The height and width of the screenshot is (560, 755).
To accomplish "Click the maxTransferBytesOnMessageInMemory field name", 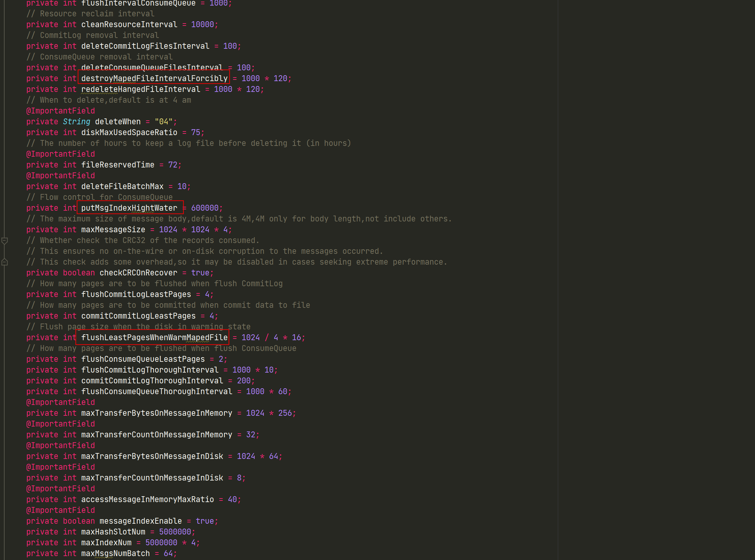I will pos(156,413).
